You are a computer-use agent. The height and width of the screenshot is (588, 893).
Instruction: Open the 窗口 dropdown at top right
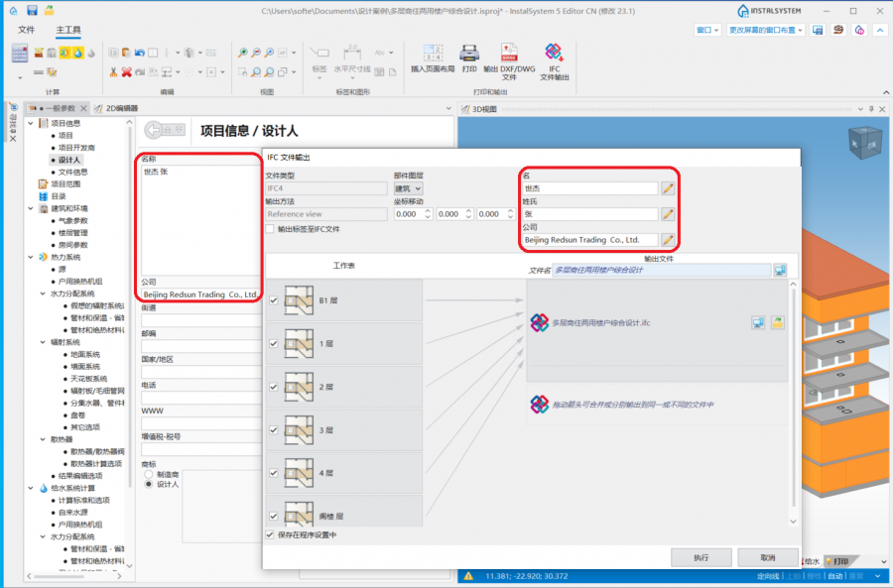(707, 31)
